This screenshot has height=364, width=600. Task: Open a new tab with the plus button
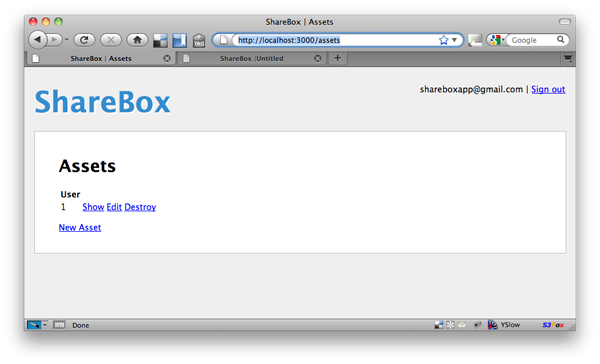(x=338, y=58)
